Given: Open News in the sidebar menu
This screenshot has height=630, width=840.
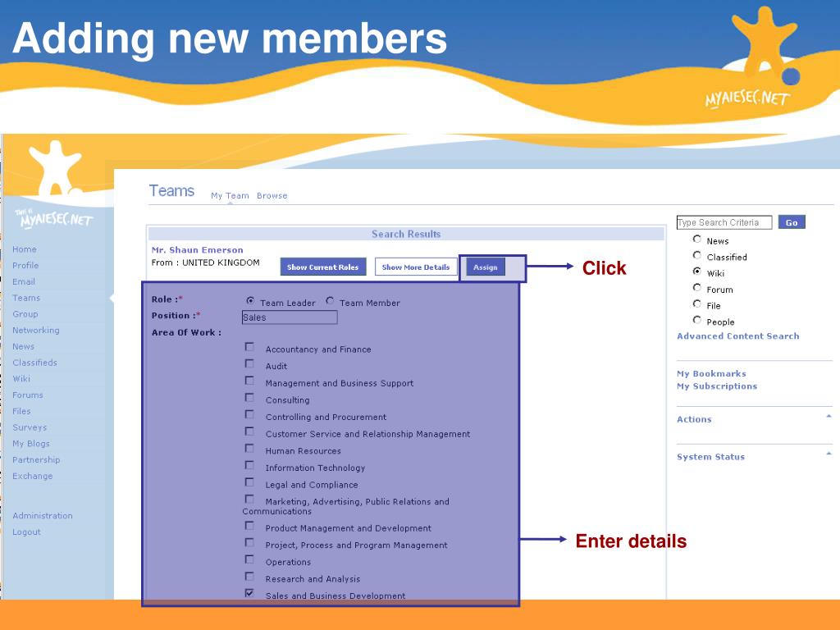Looking at the screenshot, I should [24, 347].
